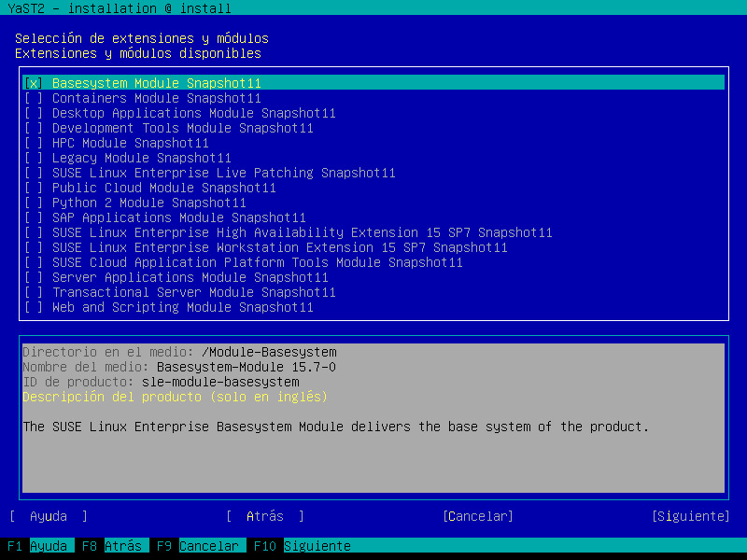The height and width of the screenshot is (560, 747).
Task: Open help with the Ayuda button
Action: [49, 516]
